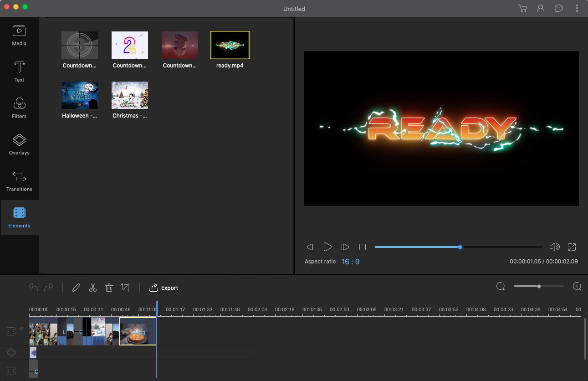Click the Crop tool icon
Screen dimensions: 588x381
point(126,288)
